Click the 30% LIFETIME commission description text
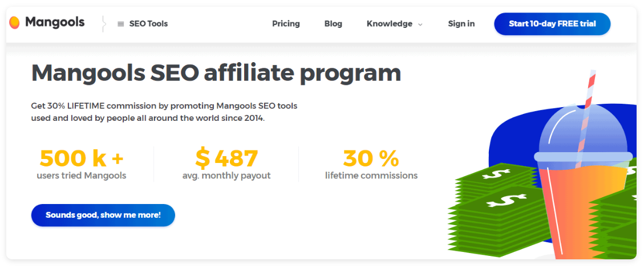The image size is (644, 269). pos(164,112)
